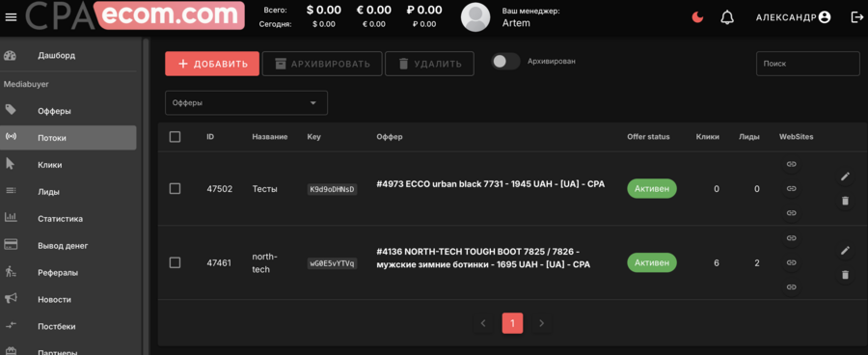Open notifications bell icon
This screenshot has width=868, height=355.
click(727, 17)
